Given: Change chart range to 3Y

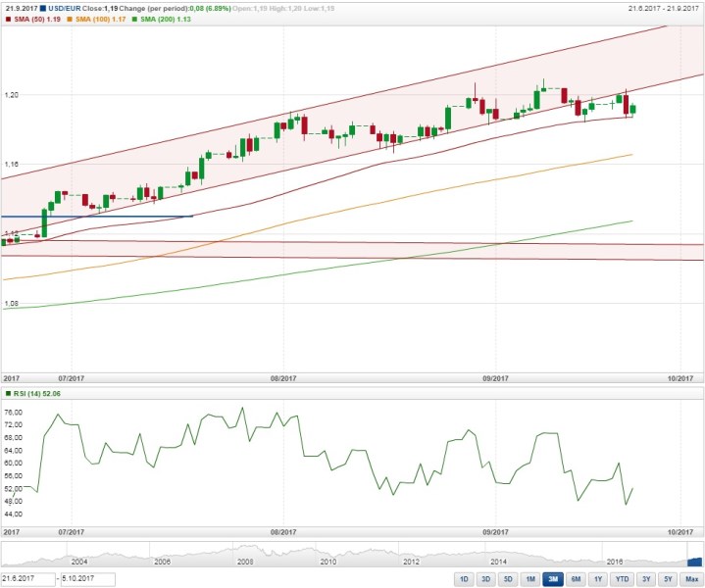Looking at the screenshot, I should (x=644, y=579).
